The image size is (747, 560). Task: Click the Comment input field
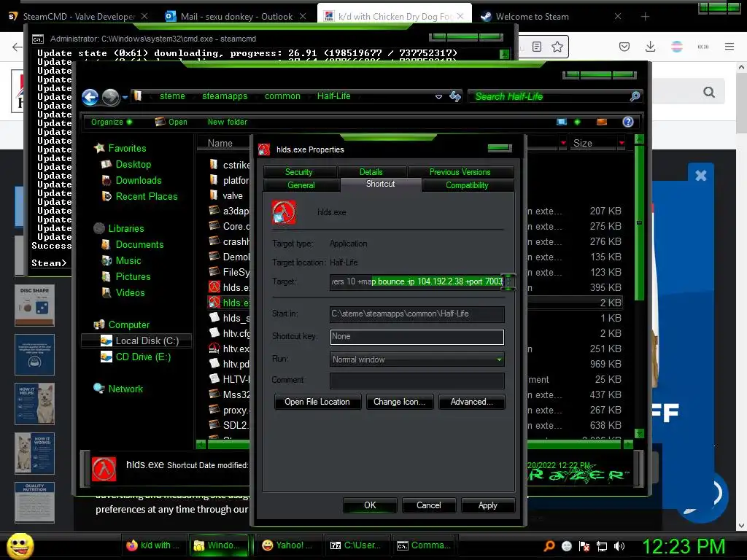[417, 381]
